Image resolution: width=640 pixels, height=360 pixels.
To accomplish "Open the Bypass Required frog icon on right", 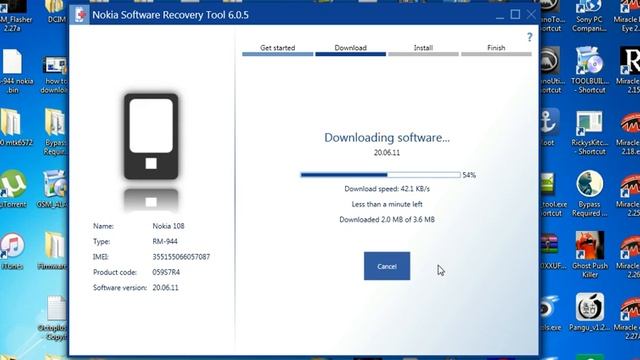I will (589, 193).
